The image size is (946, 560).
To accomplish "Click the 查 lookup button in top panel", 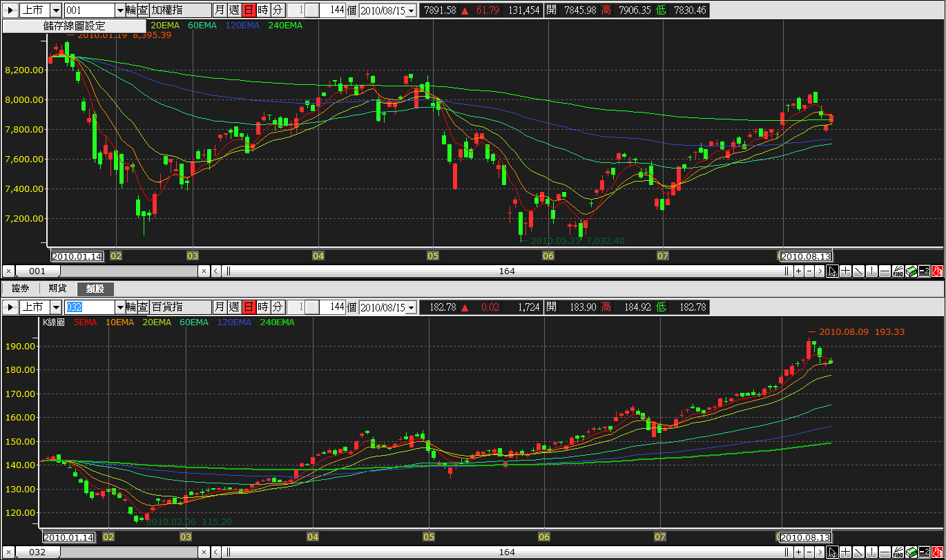I will click(x=142, y=10).
